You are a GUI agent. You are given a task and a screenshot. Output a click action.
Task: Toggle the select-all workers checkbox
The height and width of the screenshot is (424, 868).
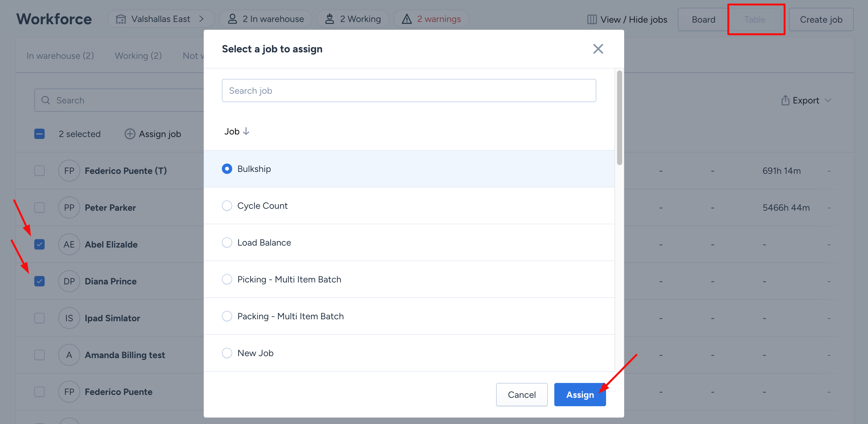pyautogui.click(x=39, y=134)
